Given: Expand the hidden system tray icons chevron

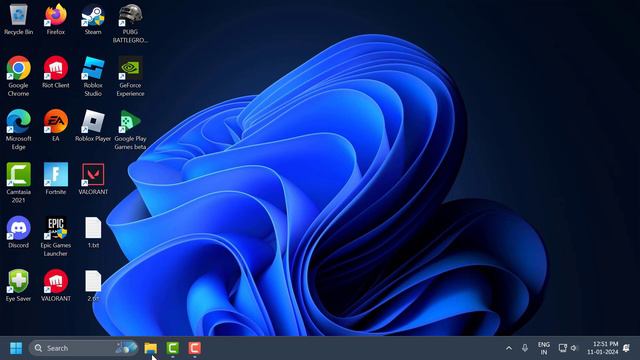Looking at the screenshot, I should coord(509,348).
